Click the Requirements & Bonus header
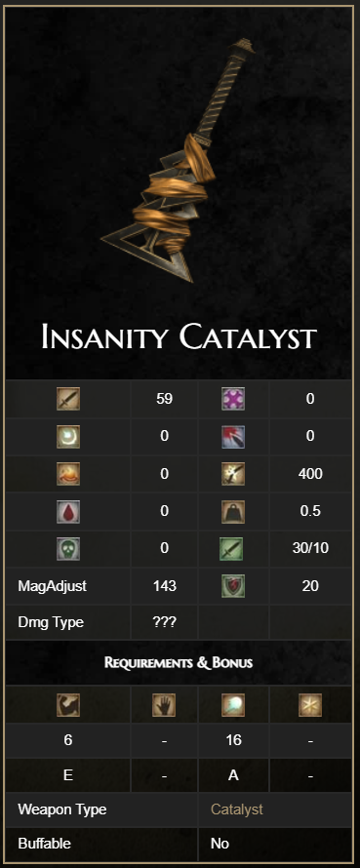 [179, 662]
